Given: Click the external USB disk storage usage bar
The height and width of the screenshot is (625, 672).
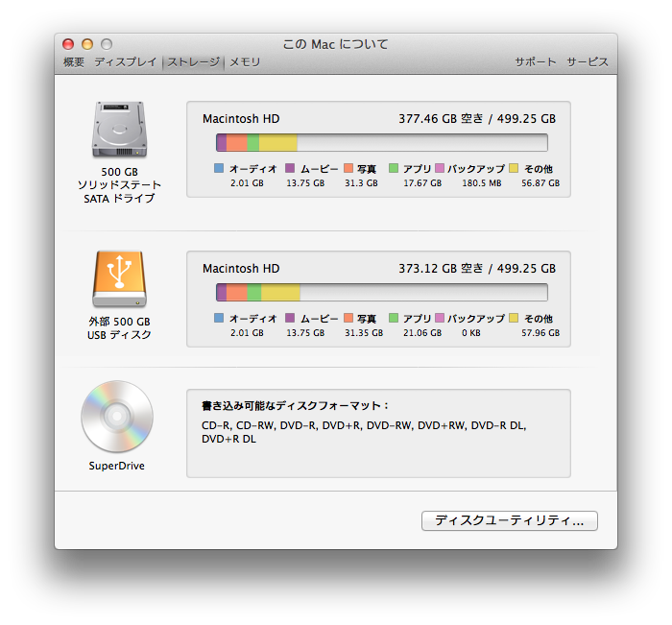Looking at the screenshot, I should (x=382, y=293).
